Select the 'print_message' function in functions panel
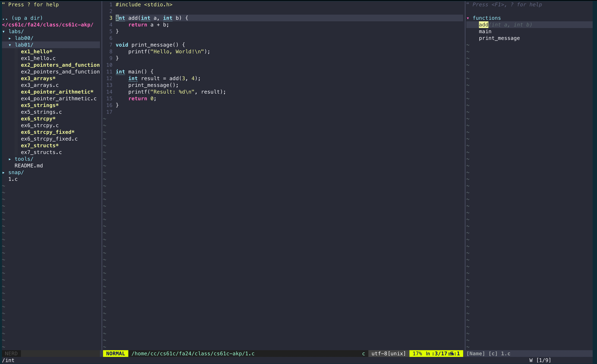Viewport: 597px width, 364px height. (499, 38)
